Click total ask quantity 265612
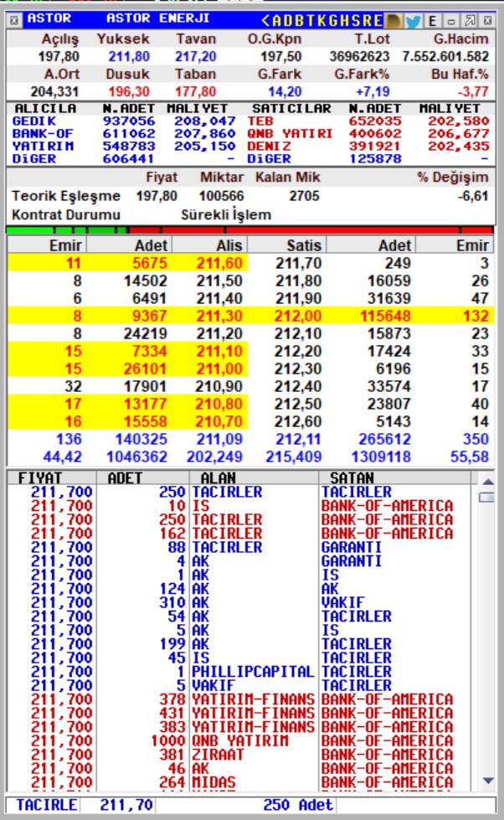Viewport: 504px width, 820px height. 385,439
